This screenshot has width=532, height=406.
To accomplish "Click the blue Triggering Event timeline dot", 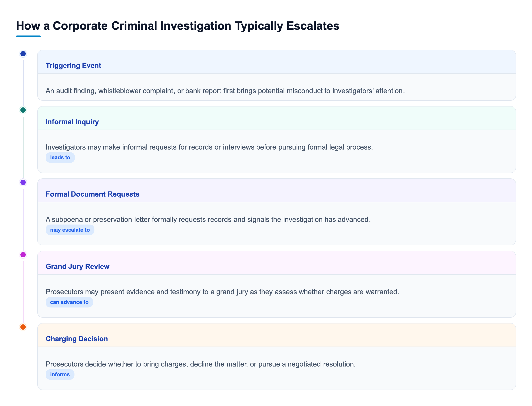I will pyautogui.click(x=23, y=54).
